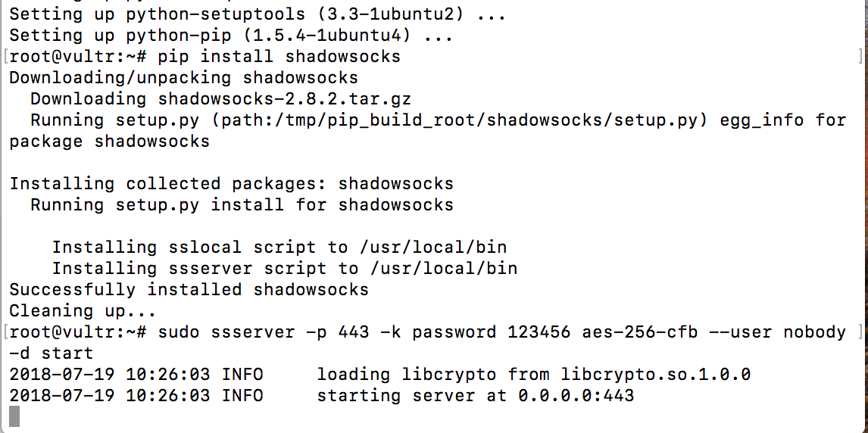This screenshot has width=868, height=433.
Task: Click the 'Installing collected packages: shadowsocks' line
Action: (x=232, y=184)
